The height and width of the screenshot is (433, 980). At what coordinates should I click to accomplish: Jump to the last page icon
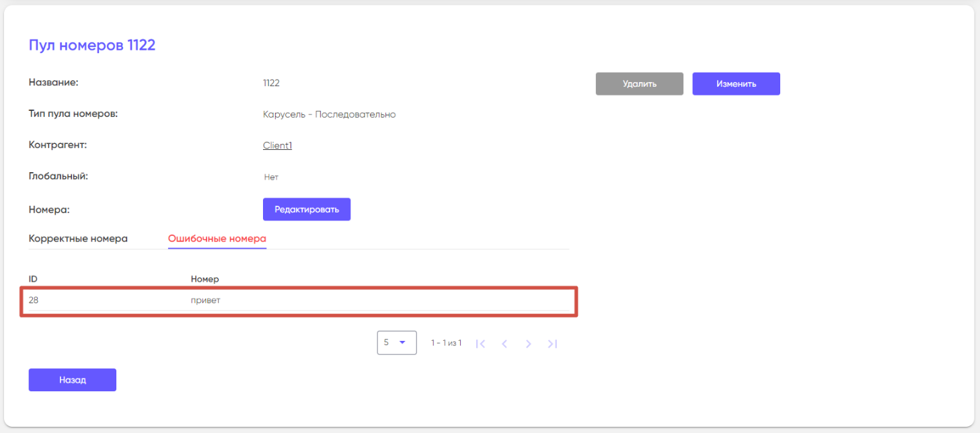point(552,344)
